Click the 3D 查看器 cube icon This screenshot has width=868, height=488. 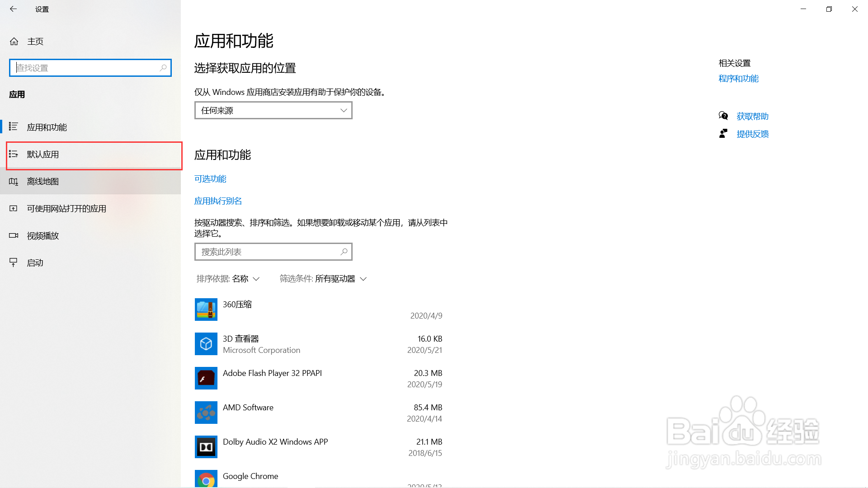coord(206,344)
